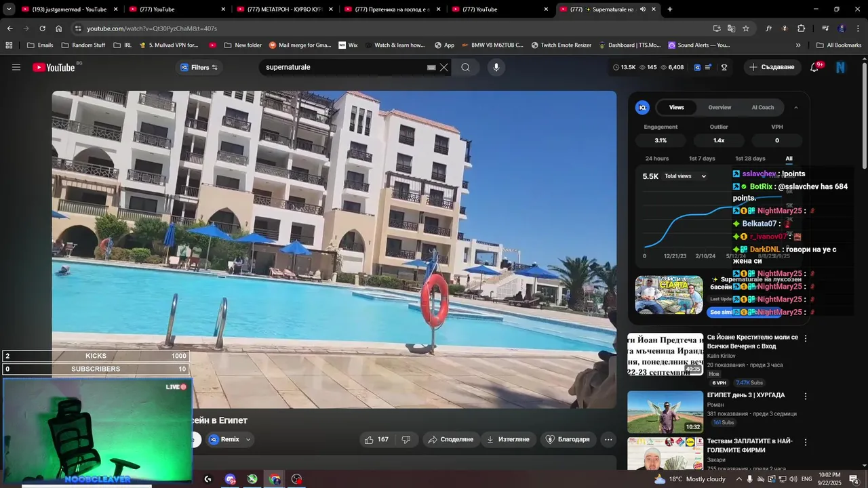Image resolution: width=868 pixels, height=488 pixels.
Task: Click the address bar URL
Action: pyautogui.click(x=152, y=28)
